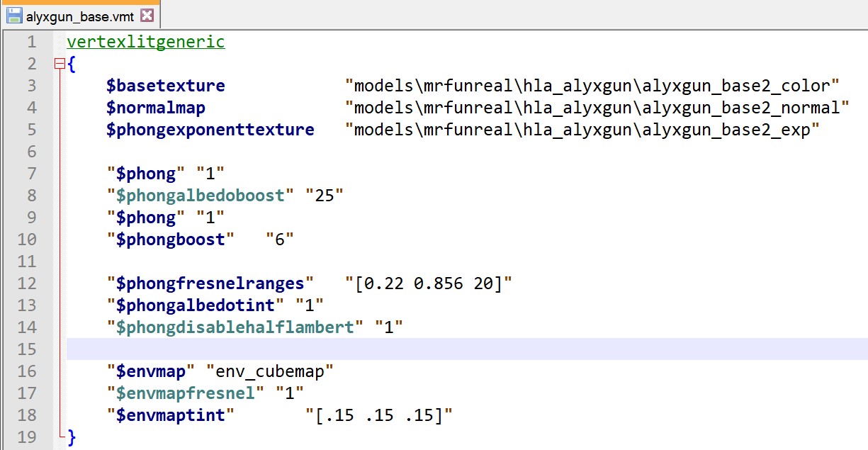Viewport: 868px width, 450px height.
Task: Click the $phong entry on line 7
Action: pos(146,174)
